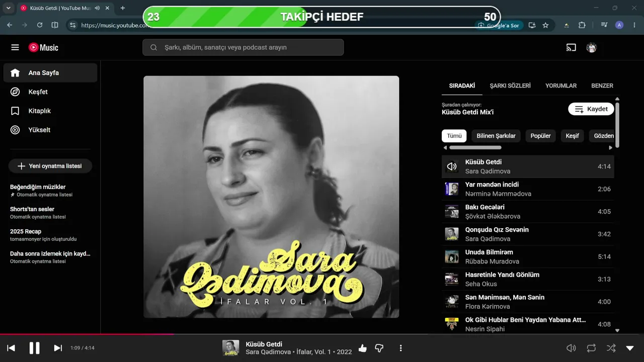Click the chip row left scroll arrow

pyautogui.click(x=445, y=148)
